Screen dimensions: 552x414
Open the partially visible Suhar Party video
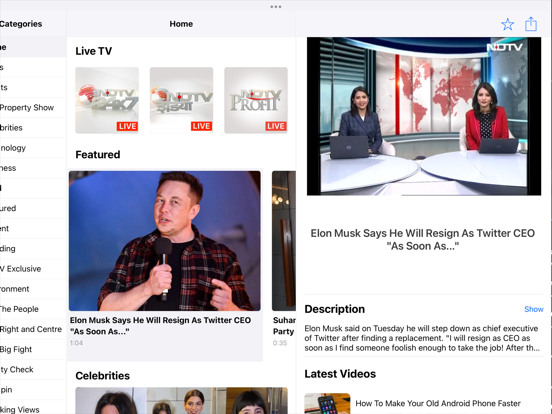click(x=284, y=241)
